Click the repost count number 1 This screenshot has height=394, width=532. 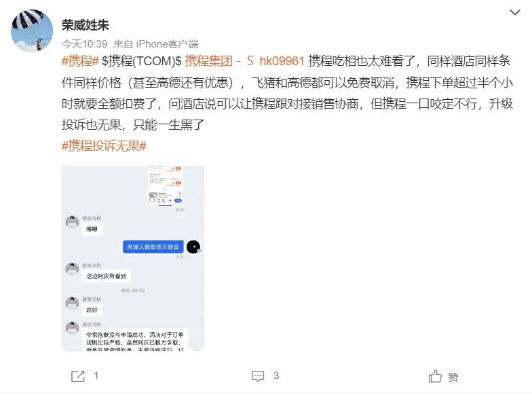coord(96,376)
